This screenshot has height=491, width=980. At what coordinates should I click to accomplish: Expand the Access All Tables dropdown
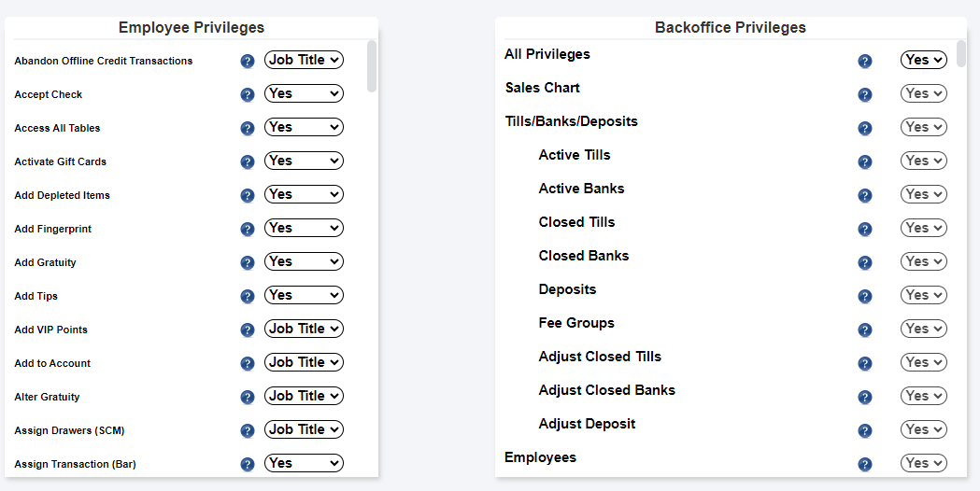pyautogui.click(x=304, y=127)
